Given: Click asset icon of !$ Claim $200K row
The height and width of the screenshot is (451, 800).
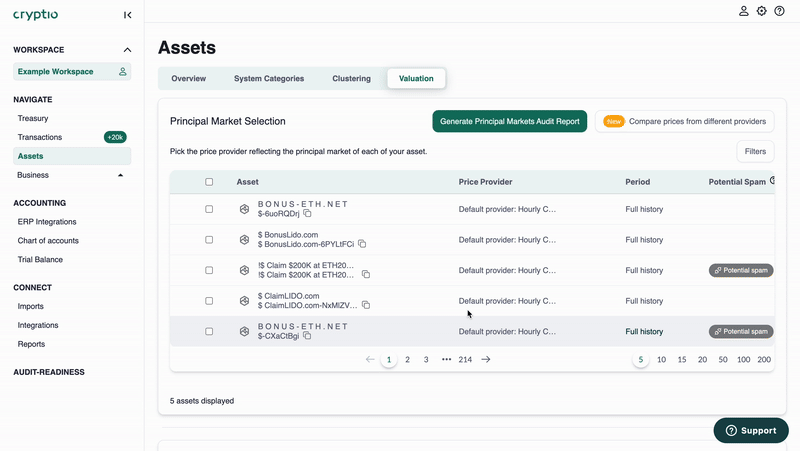Looking at the screenshot, I should pyautogui.click(x=244, y=270).
